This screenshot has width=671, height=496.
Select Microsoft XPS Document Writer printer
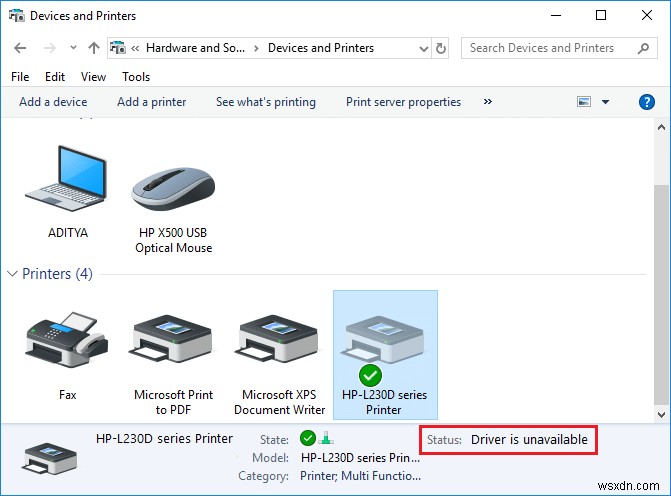click(279, 364)
